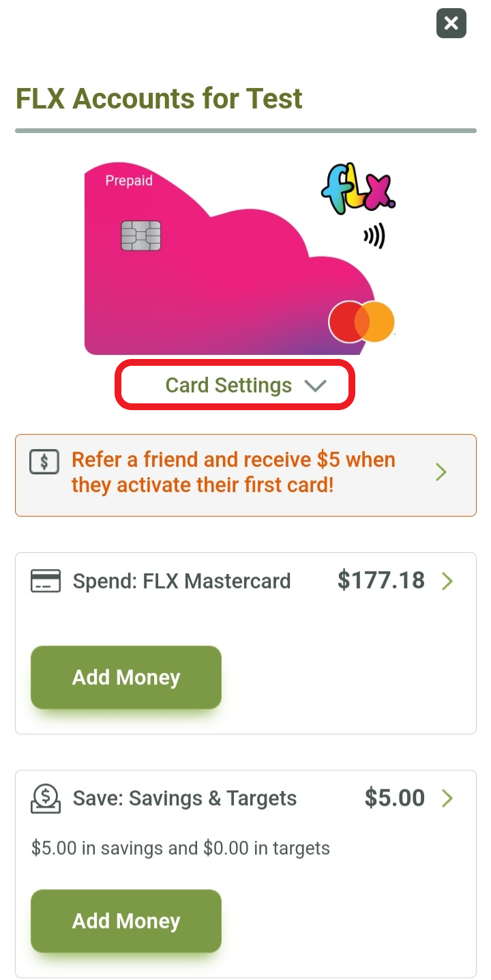Click Add Money for the FLX Mastercard
Screen dimensions: 491x980
[125, 677]
